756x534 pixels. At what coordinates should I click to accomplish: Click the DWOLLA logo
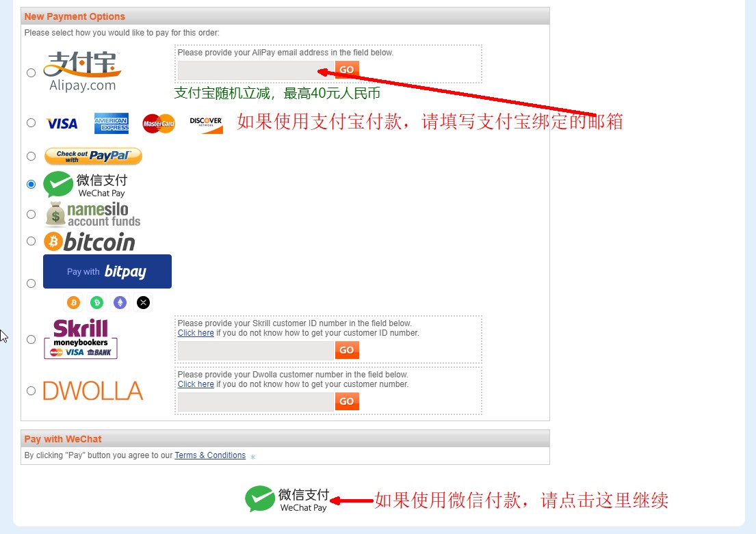(93, 391)
